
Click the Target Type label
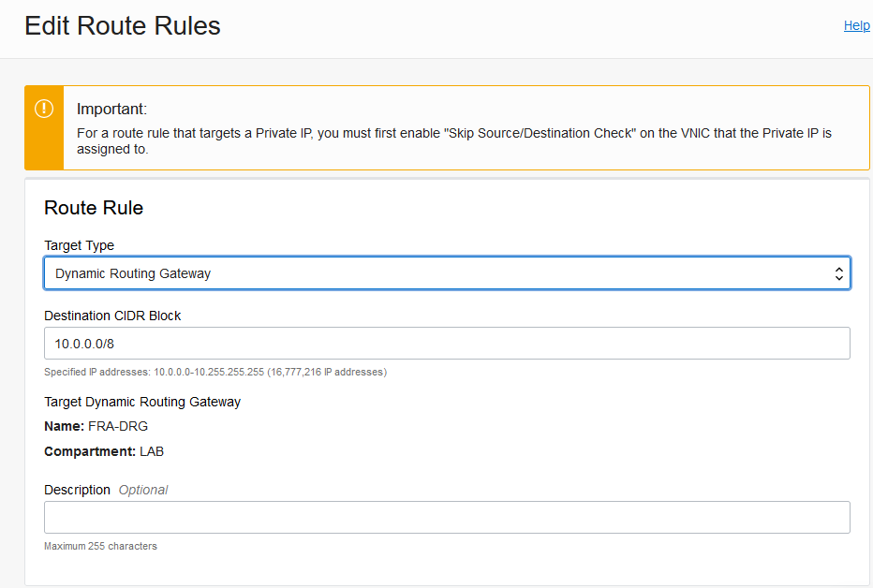point(79,245)
